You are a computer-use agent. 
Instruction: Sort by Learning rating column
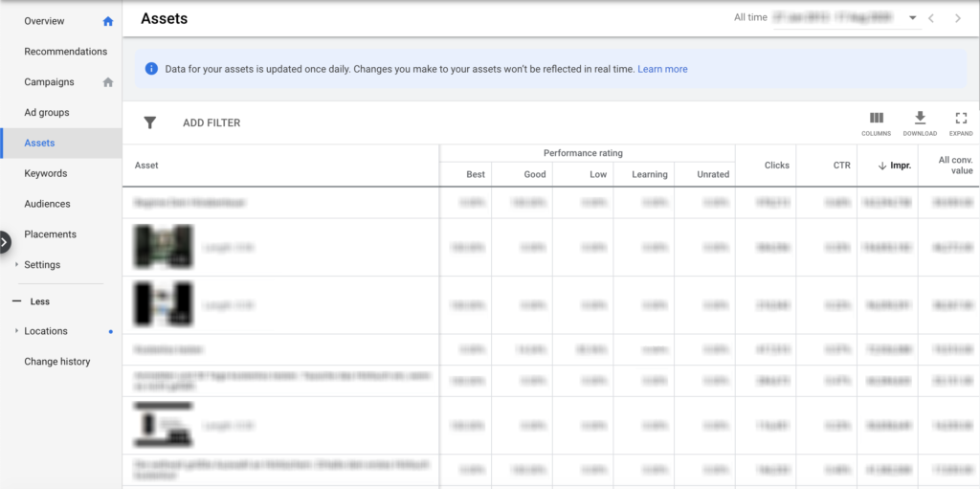click(650, 174)
